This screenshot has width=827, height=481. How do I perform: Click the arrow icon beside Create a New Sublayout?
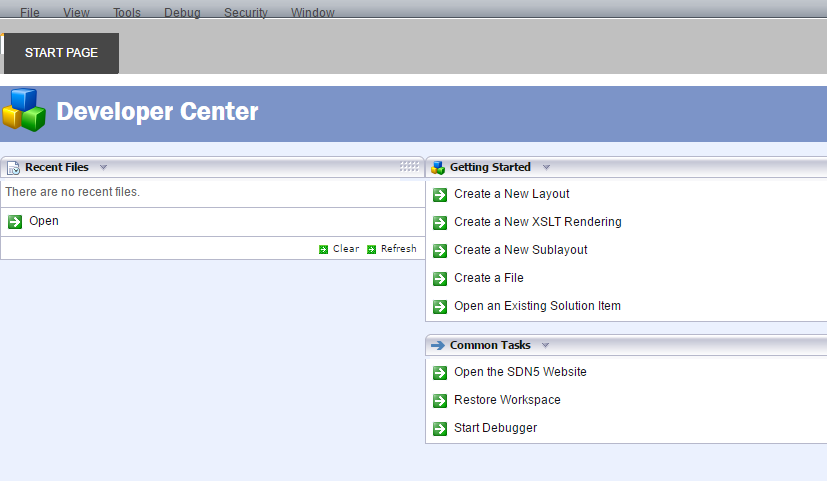click(x=440, y=251)
